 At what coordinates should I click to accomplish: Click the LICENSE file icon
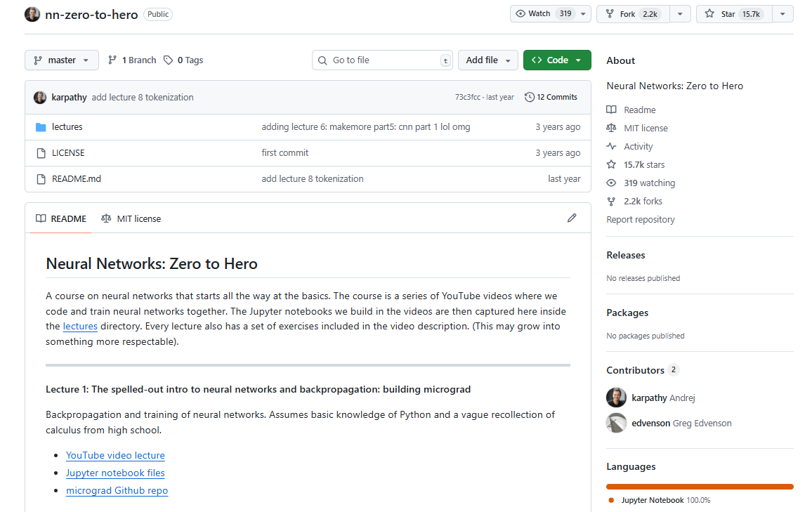pos(41,152)
